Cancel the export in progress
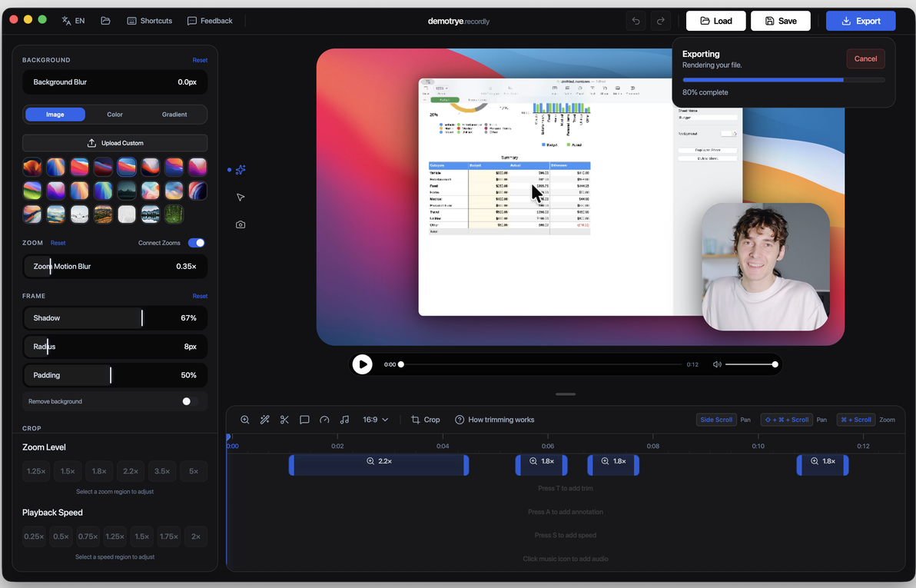 (x=865, y=58)
